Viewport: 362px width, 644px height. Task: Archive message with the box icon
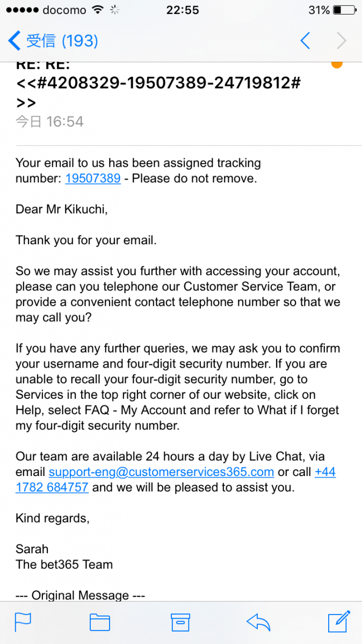[180, 622]
